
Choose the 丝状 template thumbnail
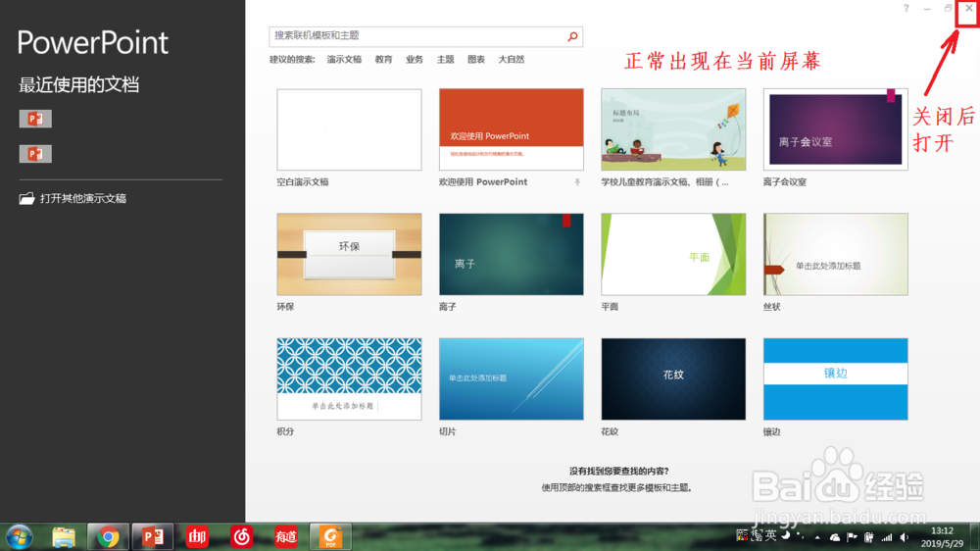point(836,254)
